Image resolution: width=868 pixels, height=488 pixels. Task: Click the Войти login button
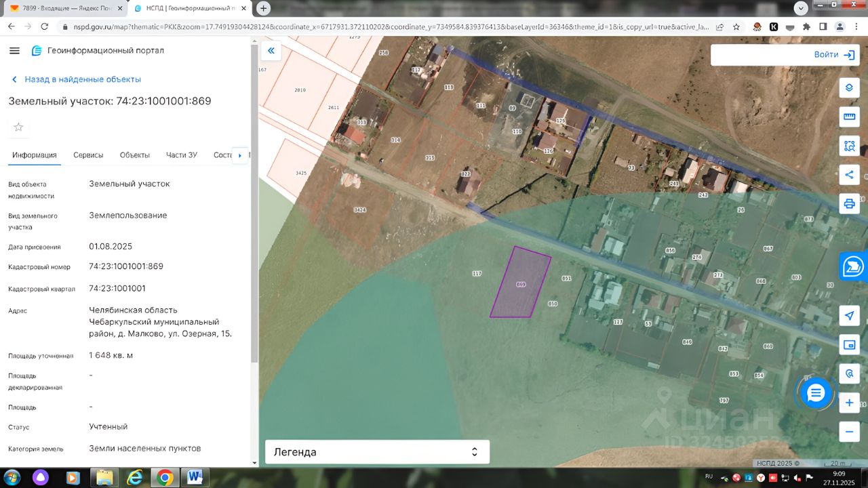click(x=834, y=55)
